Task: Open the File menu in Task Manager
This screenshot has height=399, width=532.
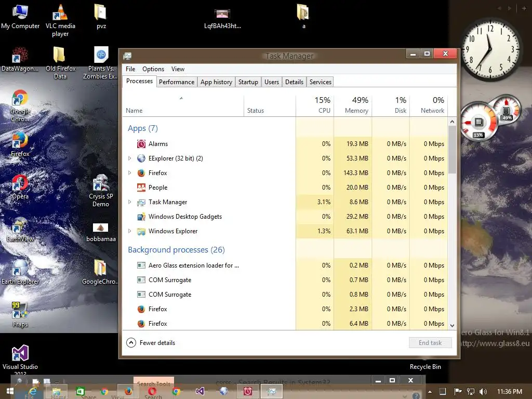Action: (x=130, y=69)
